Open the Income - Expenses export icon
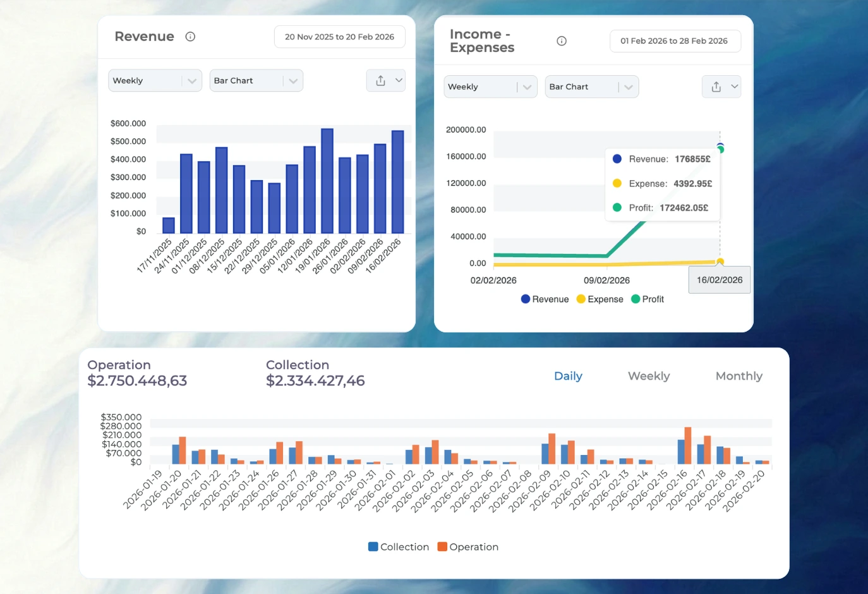This screenshot has height=594, width=868. tap(716, 87)
